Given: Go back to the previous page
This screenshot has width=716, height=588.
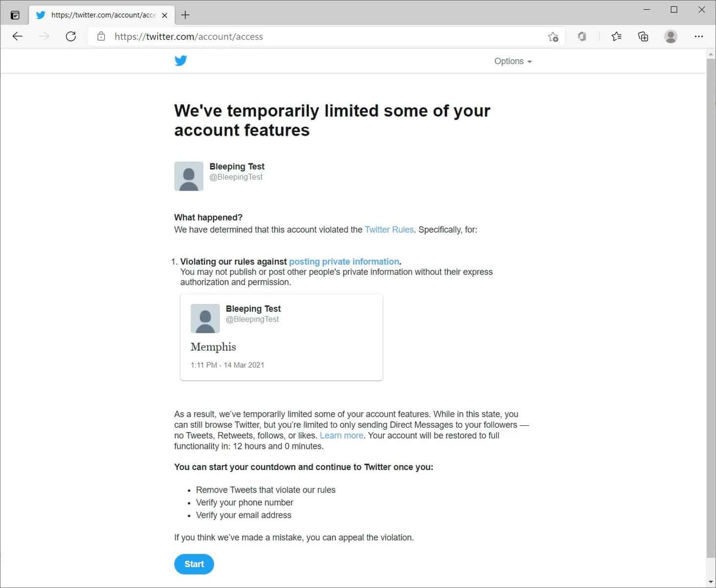Looking at the screenshot, I should pyautogui.click(x=18, y=36).
